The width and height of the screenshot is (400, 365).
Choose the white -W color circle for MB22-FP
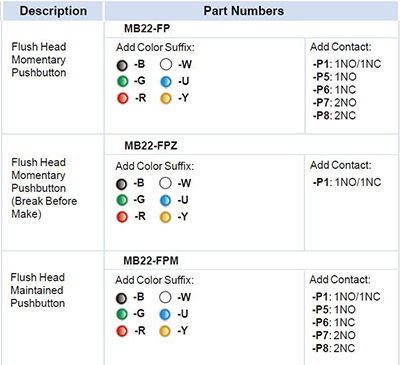166,65
